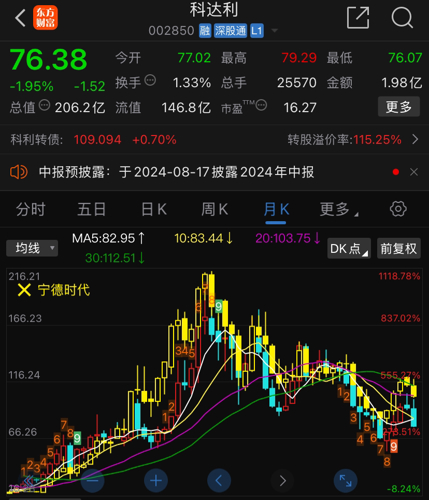Image resolution: width=429 pixels, height=500 pixels.
Task: Go back with the left arrow
Action: [20, 18]
